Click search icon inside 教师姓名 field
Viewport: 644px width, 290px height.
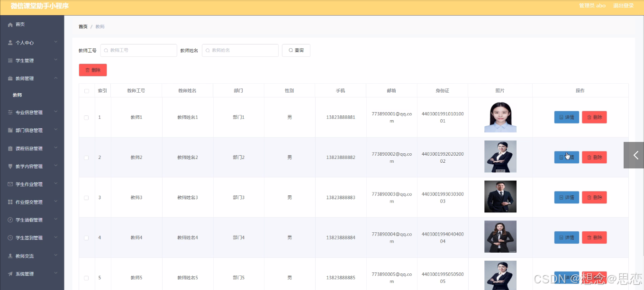click(208, 50)
